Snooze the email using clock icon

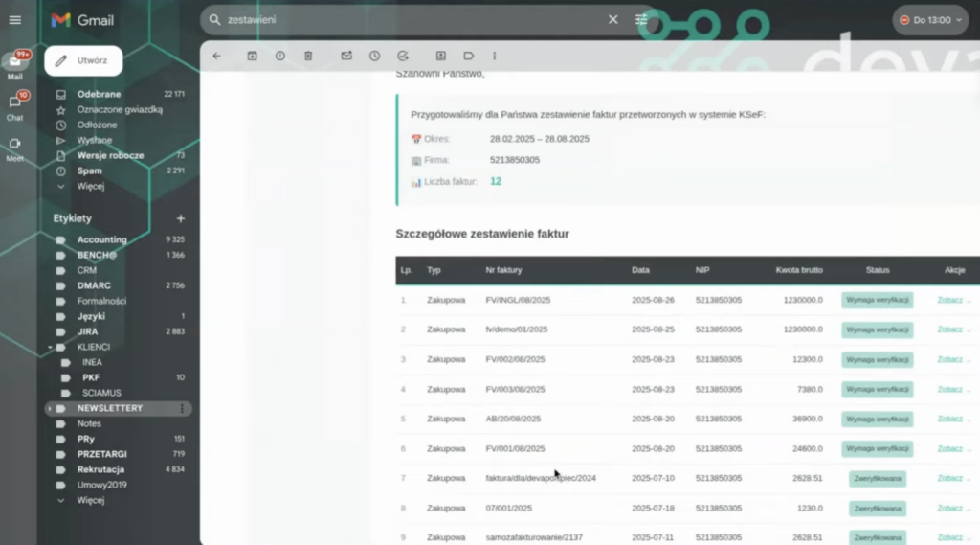click(374, 56)
